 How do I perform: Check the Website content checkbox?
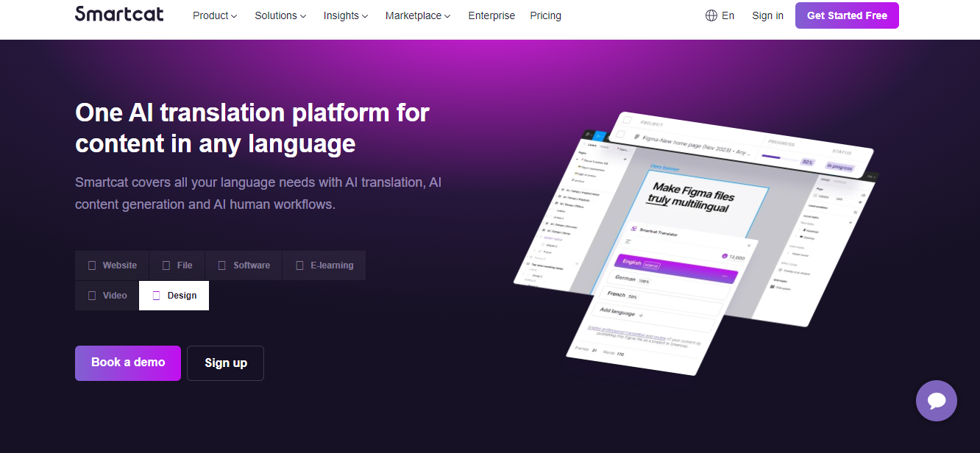90,265
